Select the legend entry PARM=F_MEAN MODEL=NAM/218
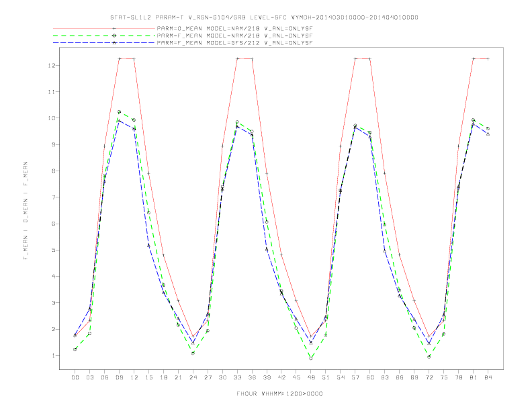This screenshot has width=532, height=411. 234,36
